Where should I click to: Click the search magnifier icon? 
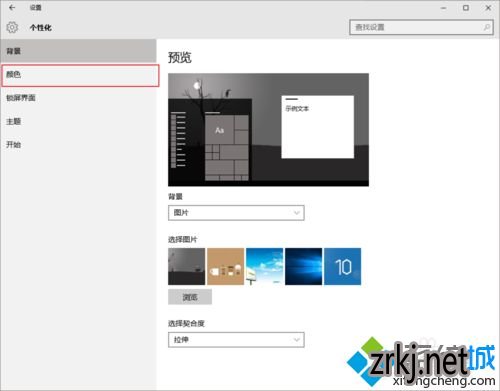[487, 27]
